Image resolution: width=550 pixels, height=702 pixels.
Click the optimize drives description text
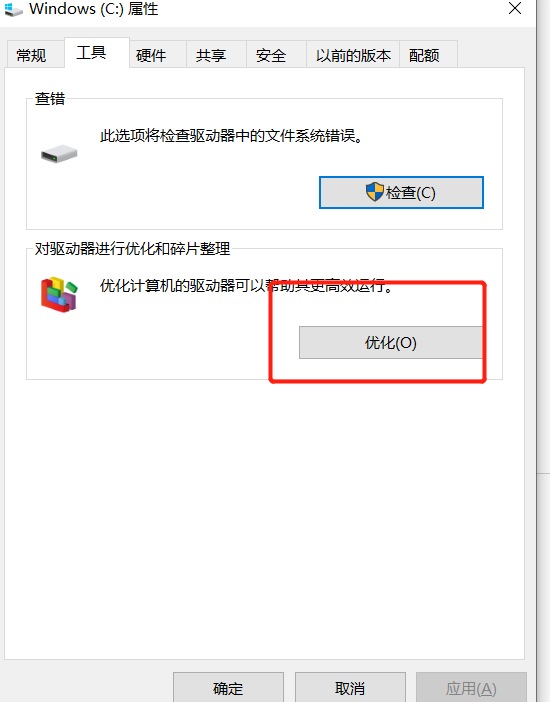point(247,286)
